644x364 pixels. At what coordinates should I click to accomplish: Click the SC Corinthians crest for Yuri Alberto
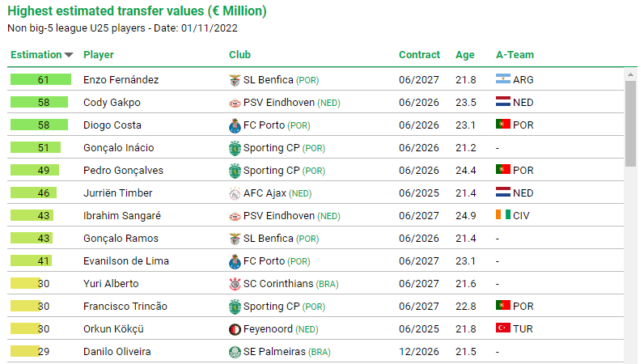pos(235,284)
